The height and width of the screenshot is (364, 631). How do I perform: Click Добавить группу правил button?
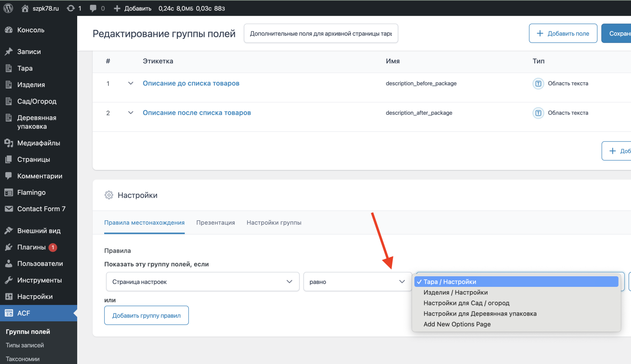tap(146, 315)
